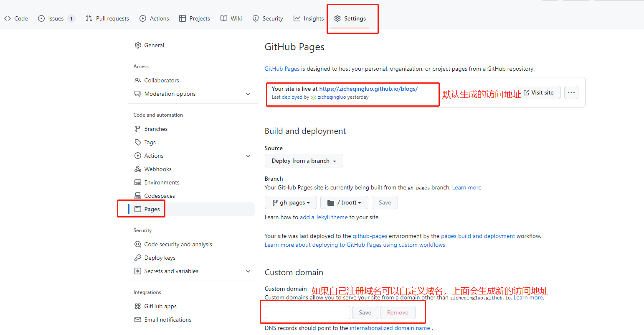Open the internationalized domain name link
Screen dimensions: 644x335
[x=390, y=328]
